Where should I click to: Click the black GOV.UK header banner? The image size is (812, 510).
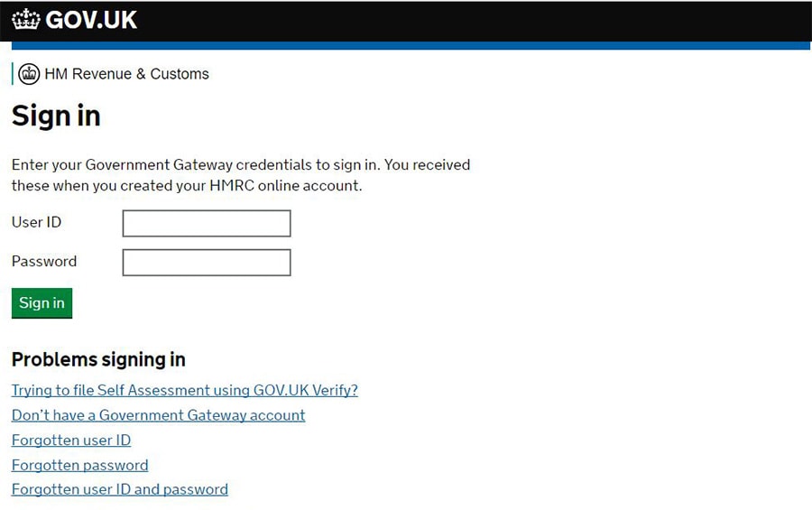[406, 21]
